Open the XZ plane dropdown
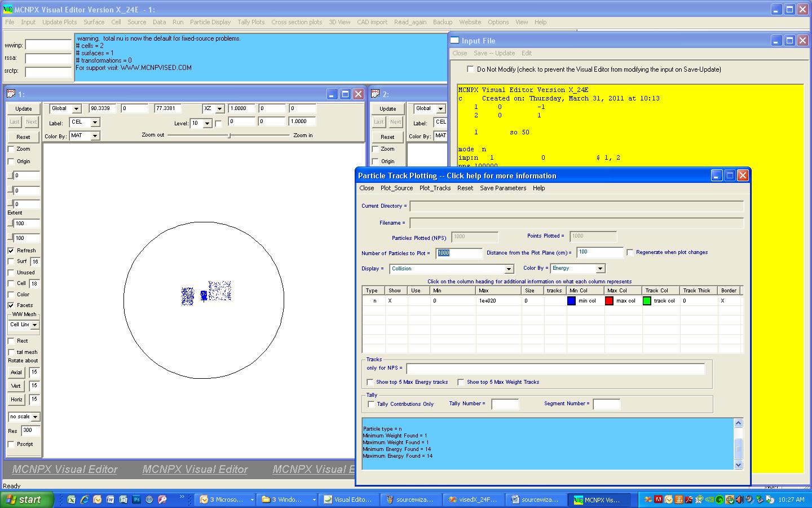 point(219,108)
